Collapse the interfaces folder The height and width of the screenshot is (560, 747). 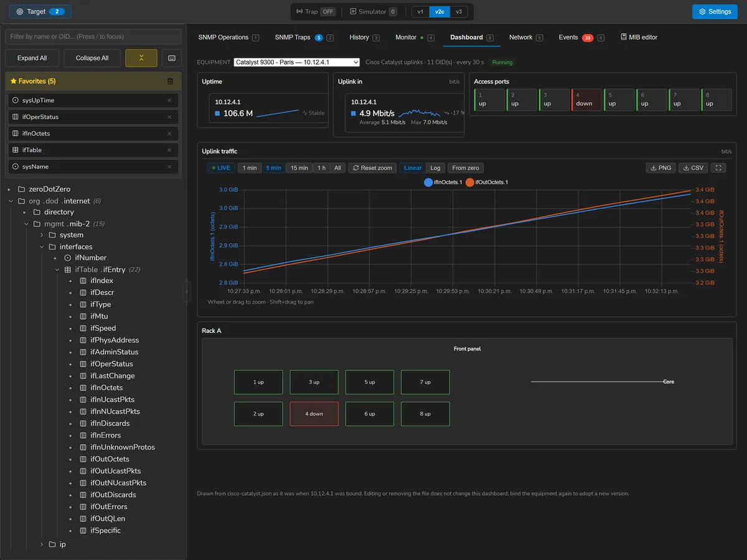(x=42, y=247)
